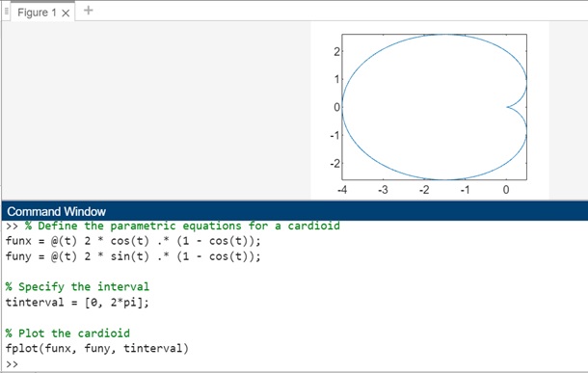Click the fplot(funx, funy, tinterval) line
This screenshot has height=373, width=588.
tap(97, 348)
